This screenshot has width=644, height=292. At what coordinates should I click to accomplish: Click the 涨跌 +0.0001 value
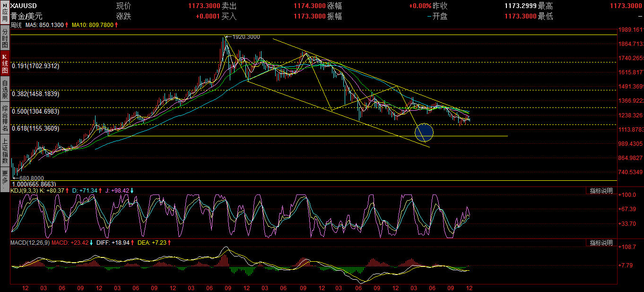(208, 16)
